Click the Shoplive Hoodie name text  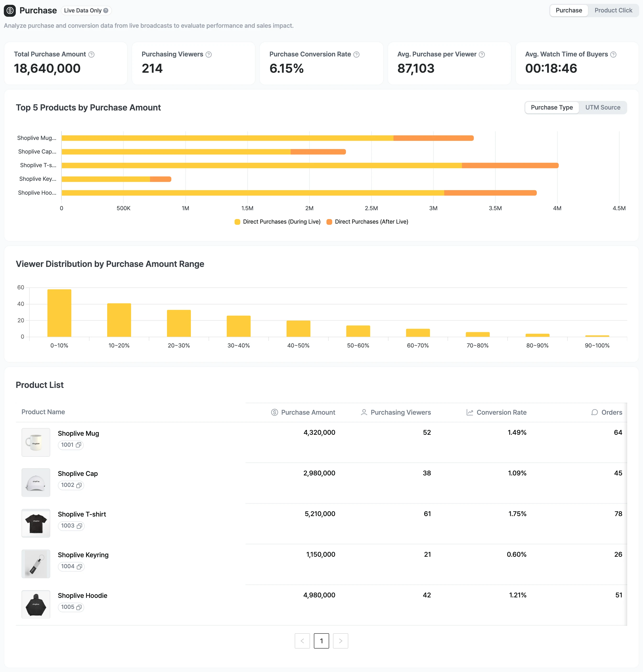(x=83, y=595)
